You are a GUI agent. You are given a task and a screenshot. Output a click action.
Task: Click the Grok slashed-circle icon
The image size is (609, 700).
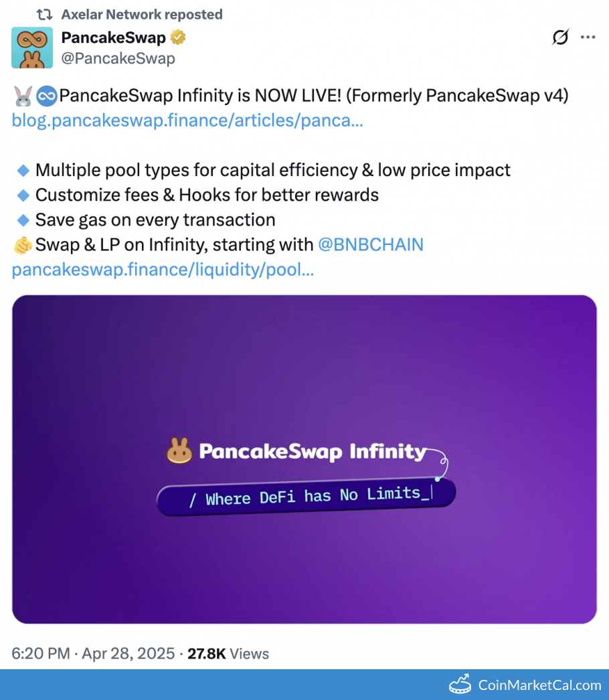click(x=559, y=38)
